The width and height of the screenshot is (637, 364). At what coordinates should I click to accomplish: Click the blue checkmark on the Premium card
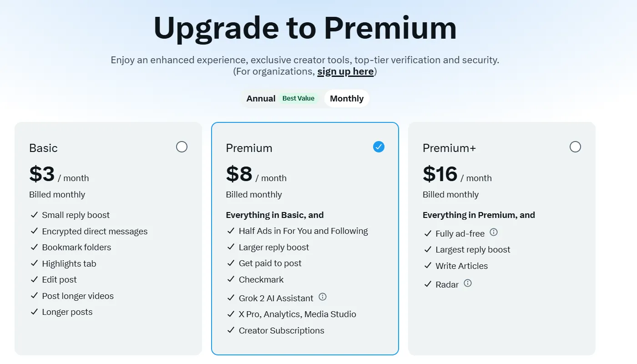click(378, 147)
